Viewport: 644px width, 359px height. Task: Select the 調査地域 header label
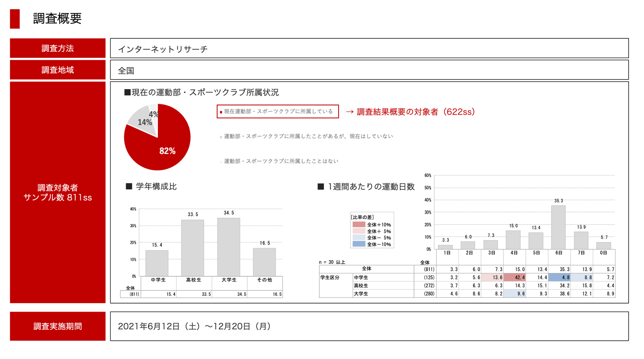(57, 70)
